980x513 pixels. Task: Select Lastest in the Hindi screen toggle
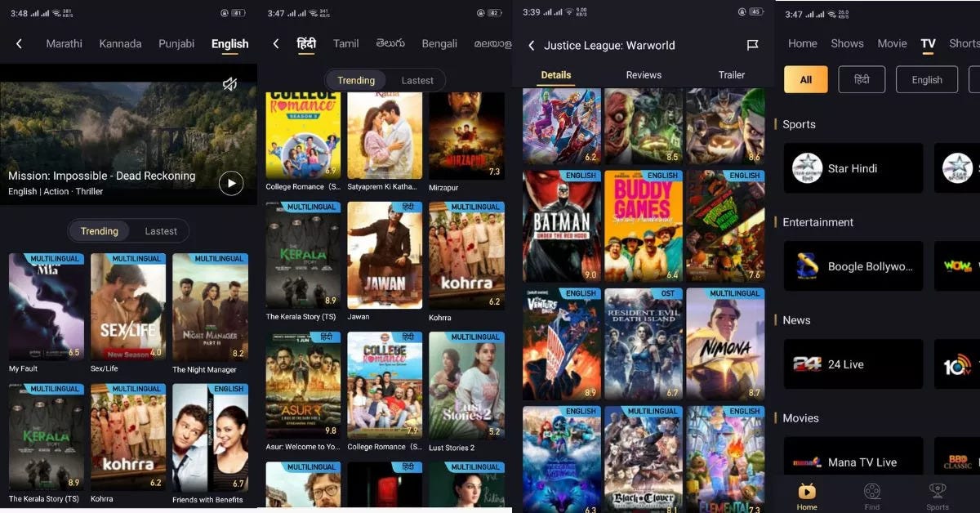[417, 80]
